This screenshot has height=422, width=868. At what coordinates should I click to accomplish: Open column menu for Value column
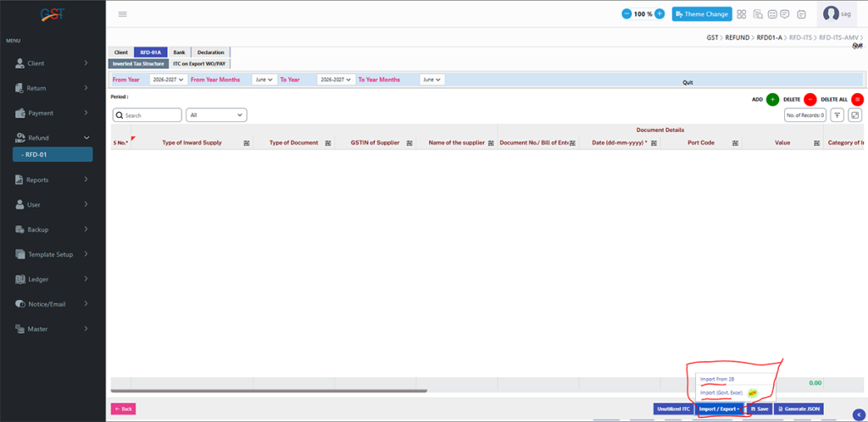(x=816, y=142)
